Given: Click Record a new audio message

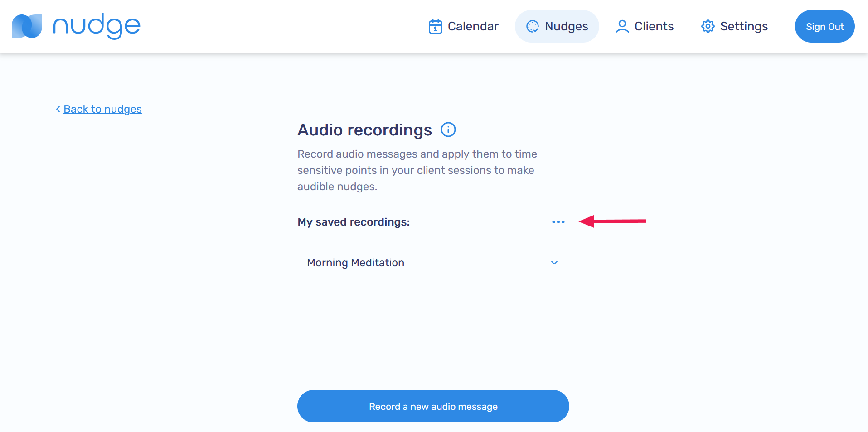Looking at the screenshot, I should (x=433, y=406).
